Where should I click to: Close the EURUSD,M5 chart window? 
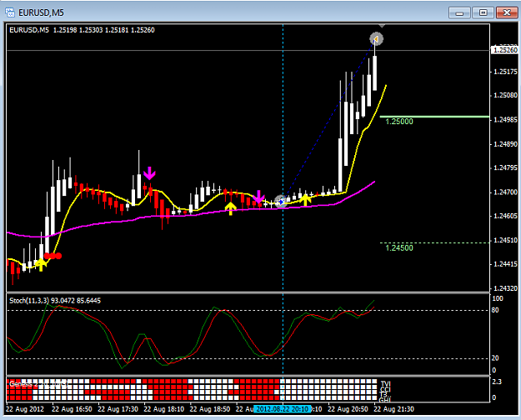pyautogui.click(x=507, y=13)
